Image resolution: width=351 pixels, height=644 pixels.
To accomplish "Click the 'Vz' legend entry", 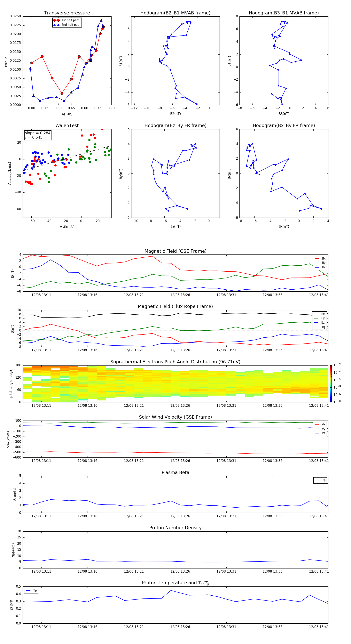I will (320, 433).
